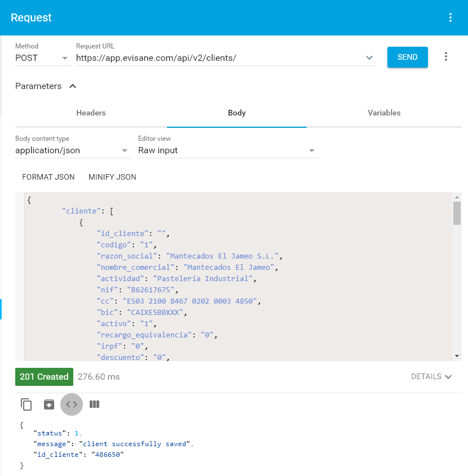Open the Body content type dropdown

coord(73,150)
